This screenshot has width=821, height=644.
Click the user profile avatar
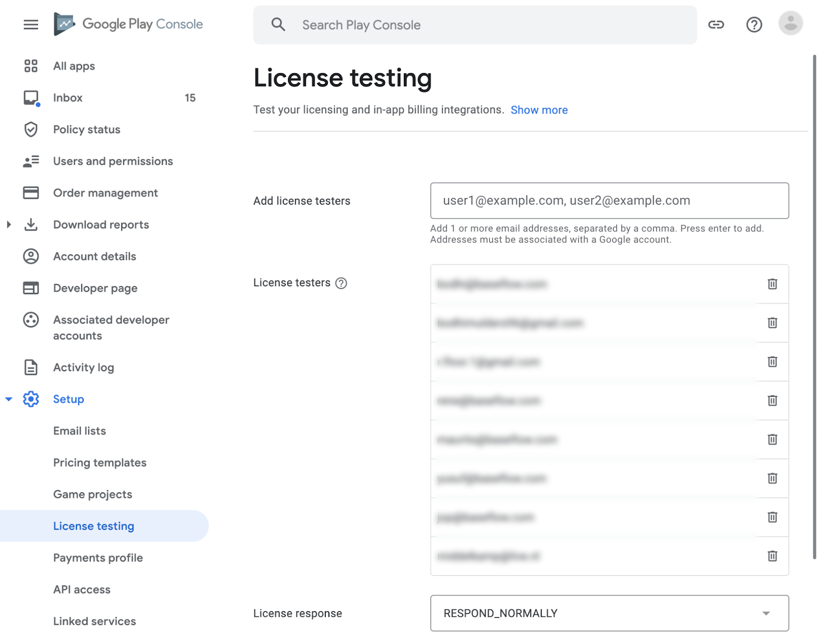coord(790,24)
